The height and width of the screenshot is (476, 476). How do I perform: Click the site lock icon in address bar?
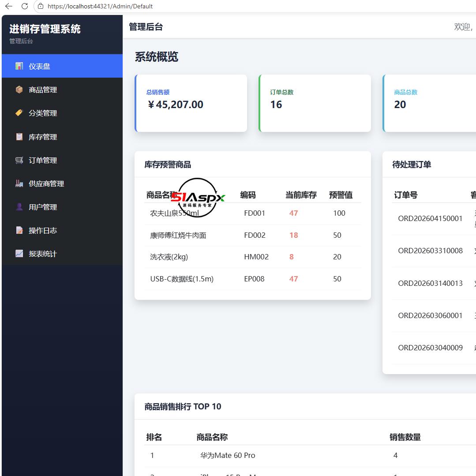(41, 6)
